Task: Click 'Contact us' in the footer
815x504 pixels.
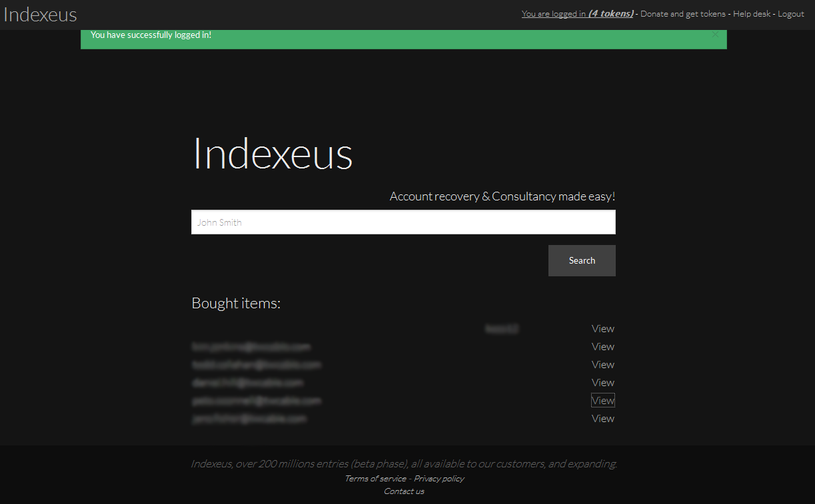Action: pyautogui.click(x=404, y=491)
